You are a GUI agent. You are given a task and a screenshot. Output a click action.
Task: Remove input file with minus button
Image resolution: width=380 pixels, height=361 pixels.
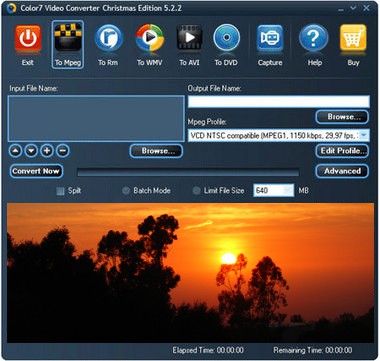[x=62, y=151]
